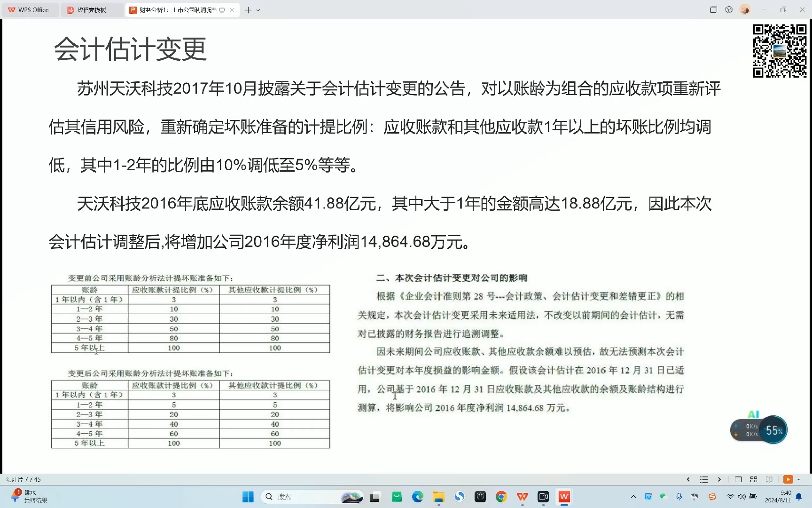812x508 pixels.
Task: Open the clock showing 9:40 2024/8/11
Action: (x=778, y=497)
